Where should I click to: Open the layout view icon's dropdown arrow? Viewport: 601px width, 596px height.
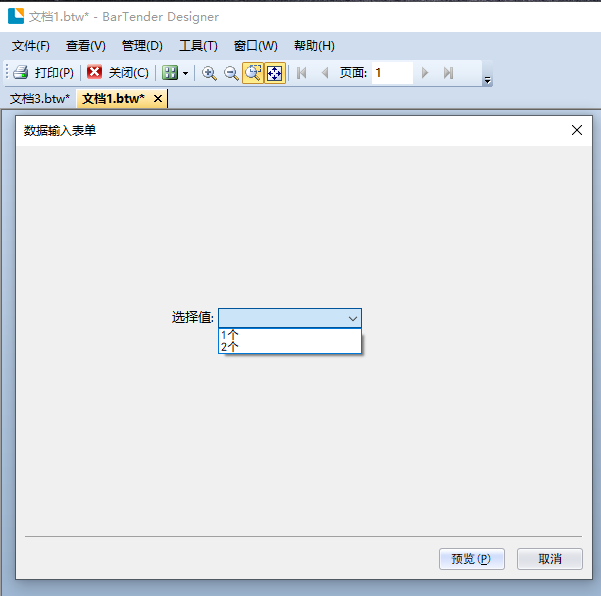pyautogui.click(x=185, y=74)
